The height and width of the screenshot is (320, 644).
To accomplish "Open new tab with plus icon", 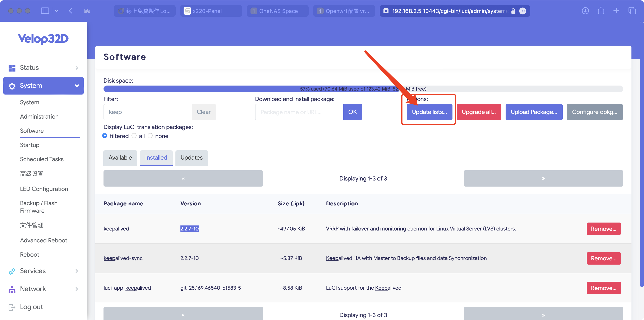I will (616, 11).
